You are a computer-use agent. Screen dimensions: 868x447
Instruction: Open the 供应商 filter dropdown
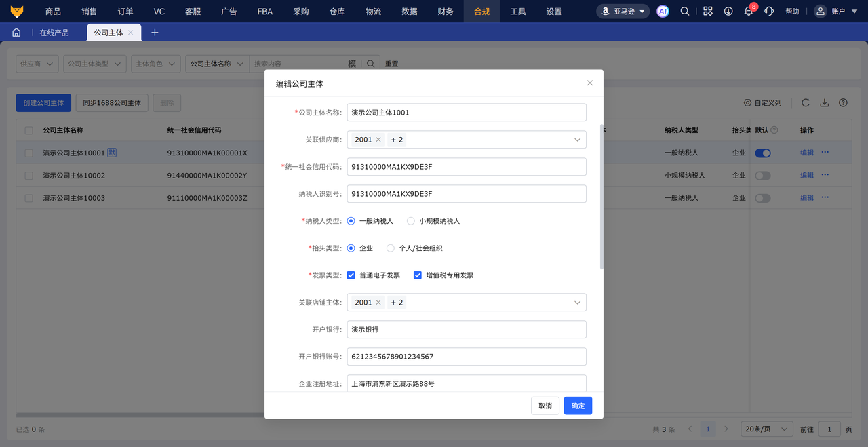pos(37,64)
